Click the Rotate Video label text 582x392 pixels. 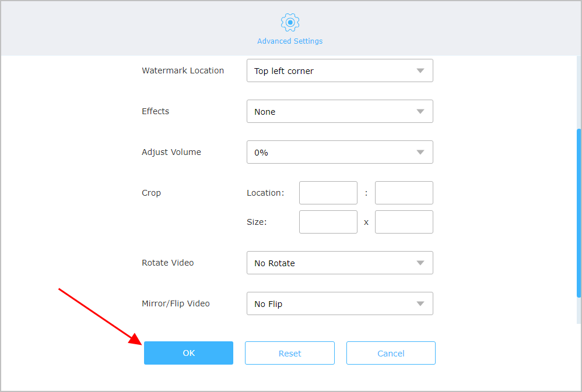pyautogui.click(x=167, y=263)
